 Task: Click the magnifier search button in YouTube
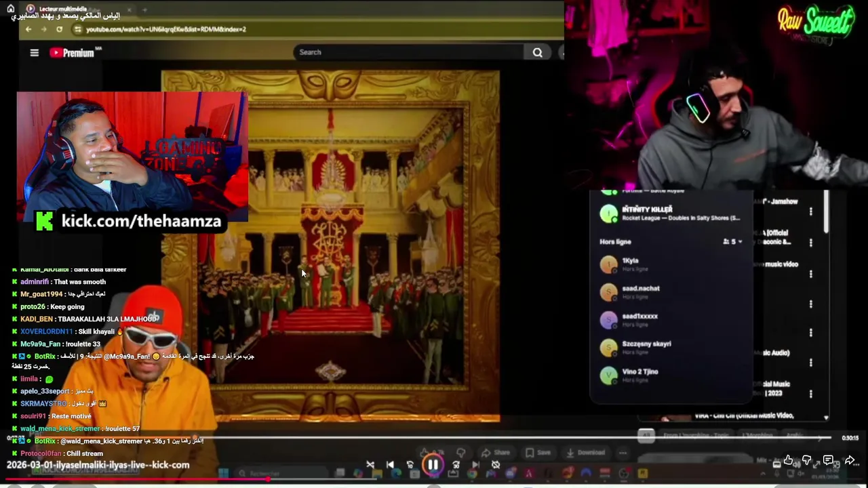coord(537,52)
